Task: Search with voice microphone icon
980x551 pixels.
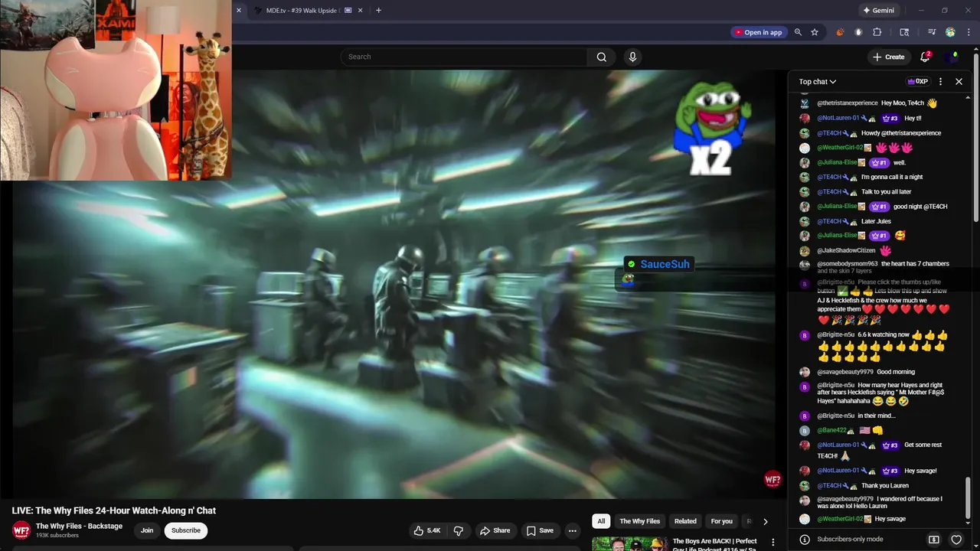Action: point(632,57)
